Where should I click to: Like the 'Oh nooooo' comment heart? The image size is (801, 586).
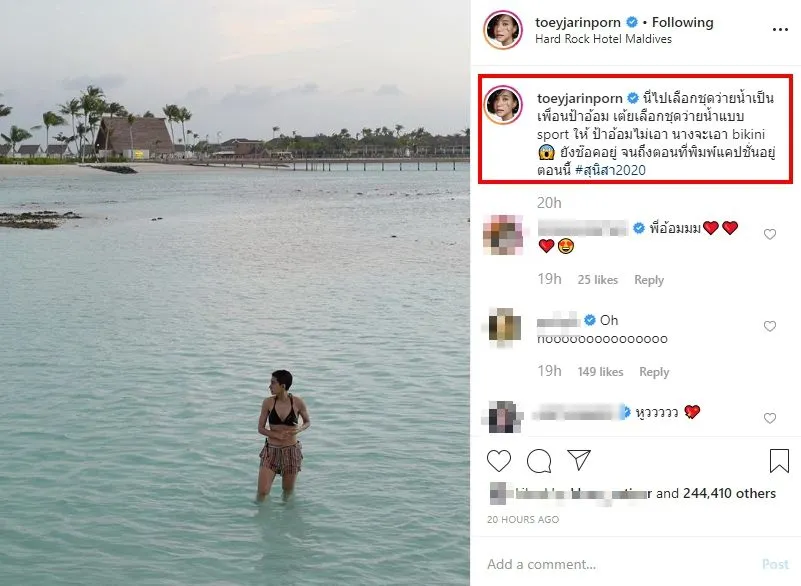pos(770,326)
